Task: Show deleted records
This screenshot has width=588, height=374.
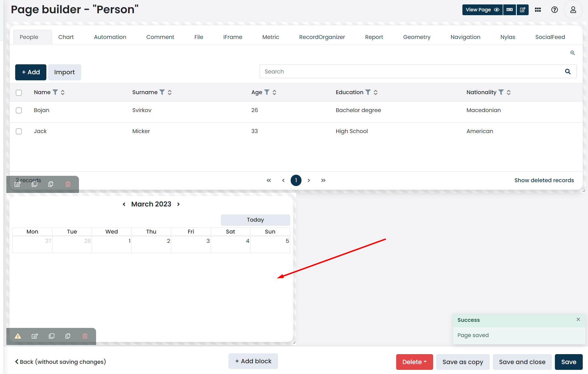Action: (x=544, y=180)
